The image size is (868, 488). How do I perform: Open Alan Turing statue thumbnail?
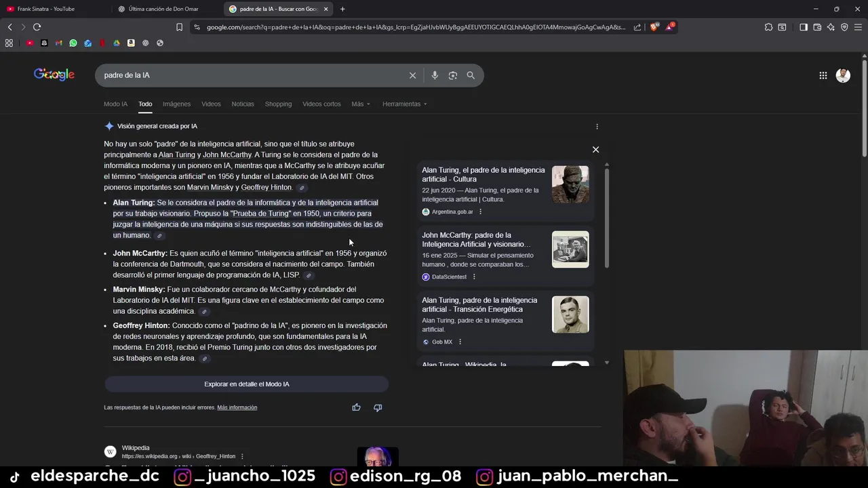point(570,184)
